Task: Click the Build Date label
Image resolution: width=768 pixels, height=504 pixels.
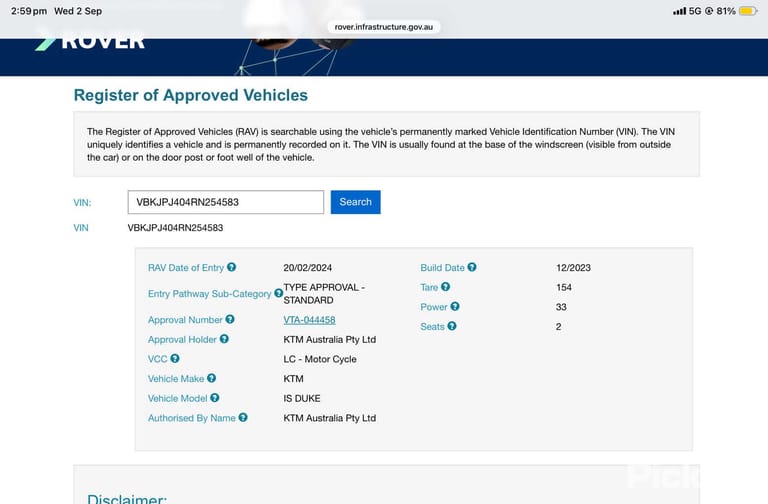Action: point(442,268)
